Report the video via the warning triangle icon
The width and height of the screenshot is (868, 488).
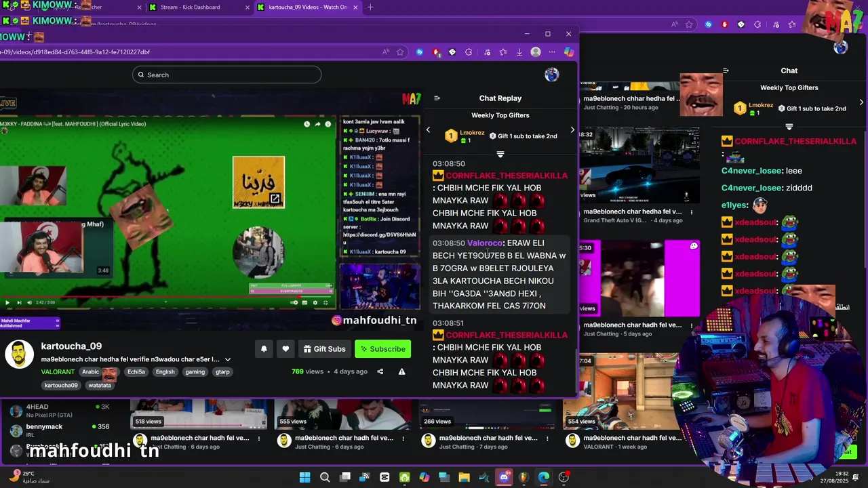pos(401,371)
